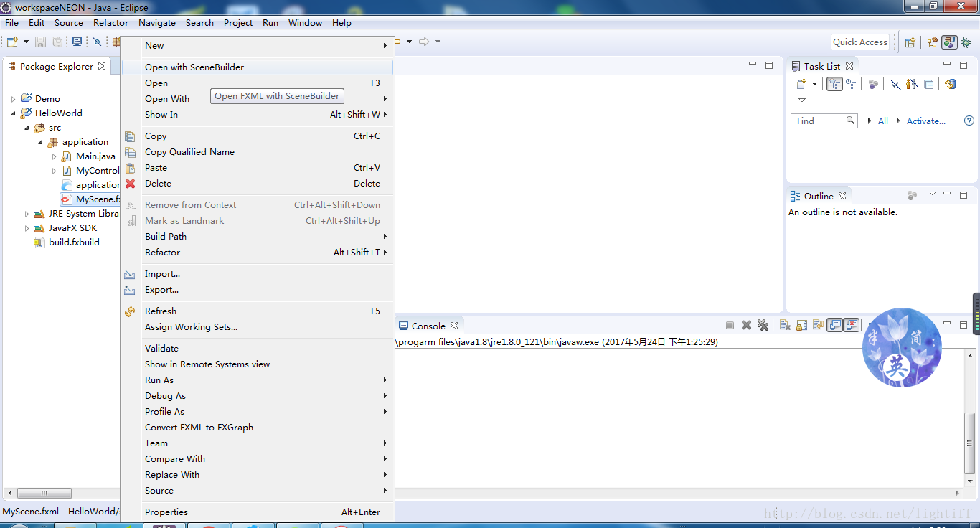Click the Focus on Workweek icon in Task List
The width and height of the screenshot is (980, 528).
coord(873,84)
